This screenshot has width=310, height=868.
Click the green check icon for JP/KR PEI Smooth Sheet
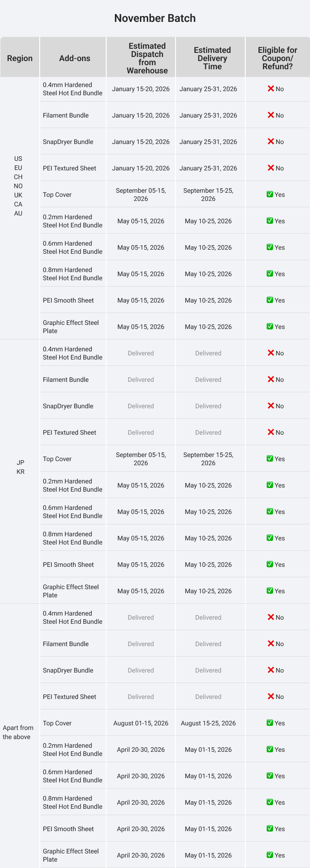tap(270, 565)
